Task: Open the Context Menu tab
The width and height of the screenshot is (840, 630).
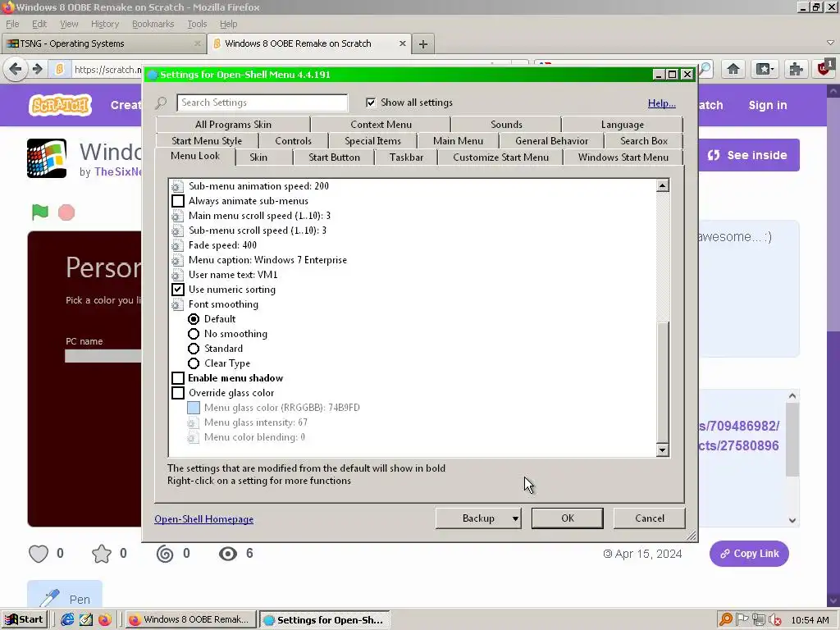Action: click(381, 125)
